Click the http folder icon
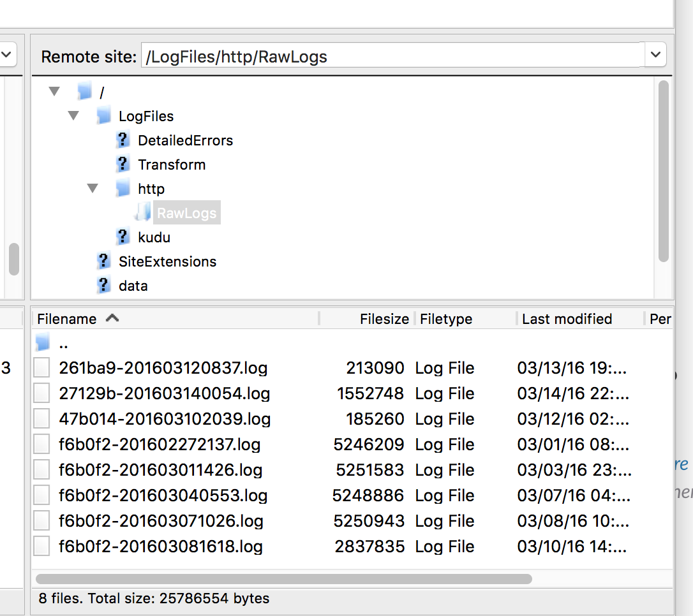The height and width of the screenshot is (616, 693). pos(123,188)
